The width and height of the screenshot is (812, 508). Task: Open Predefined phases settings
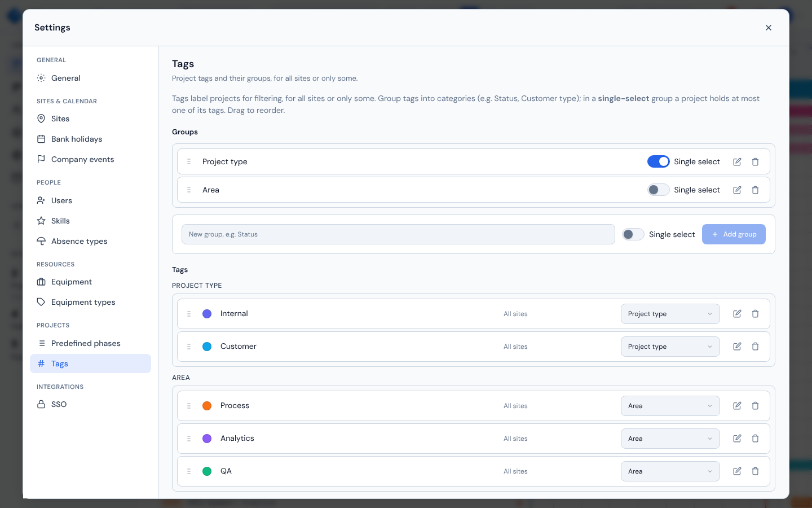click(90, 343)
